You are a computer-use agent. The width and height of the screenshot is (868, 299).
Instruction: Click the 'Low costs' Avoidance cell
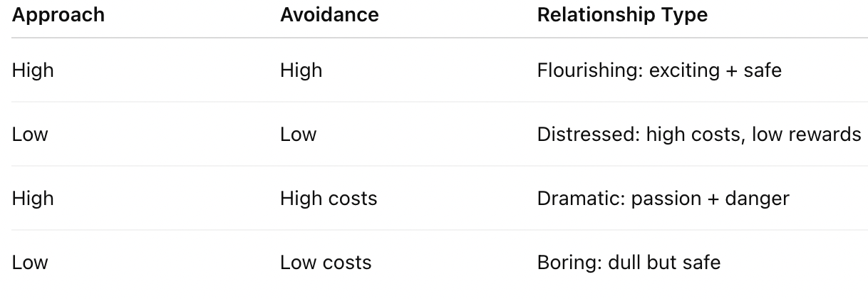pos(326,262)
